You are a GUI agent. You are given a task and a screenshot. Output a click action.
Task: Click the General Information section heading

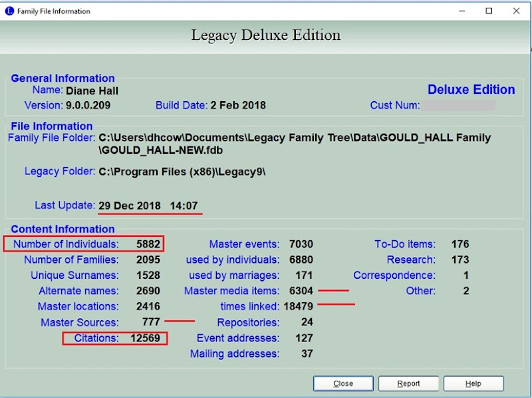pos(63,78)
